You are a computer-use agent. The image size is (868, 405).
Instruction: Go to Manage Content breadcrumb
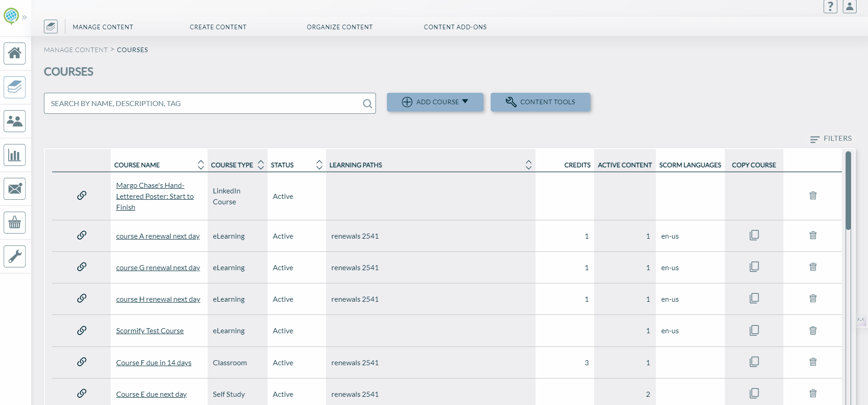pyautogui.click(x=76, y=50)
